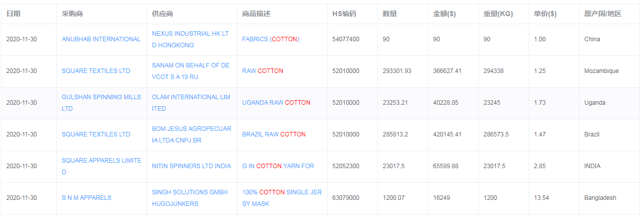The image size is (644, 217).
Task: Open SINGH SOLUTIONS GMBH HUGOJUNKERS supplier
Action: [x=189, y=198]
